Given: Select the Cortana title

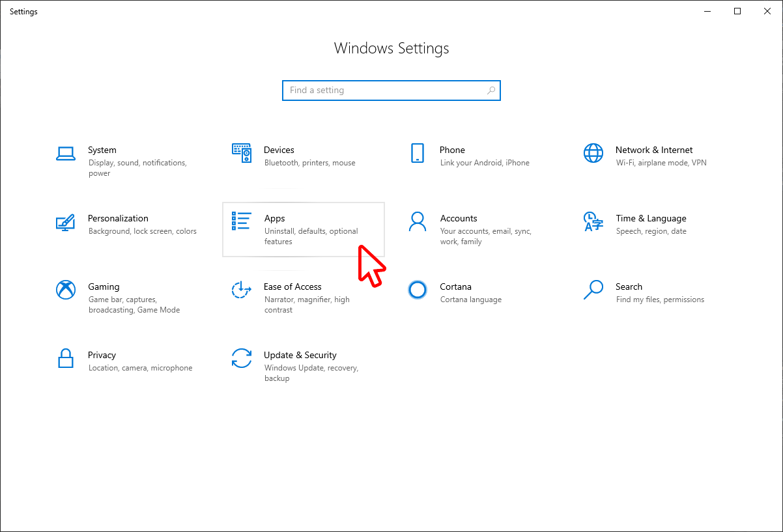Looking at the screenshot, I should coord(455,287).
